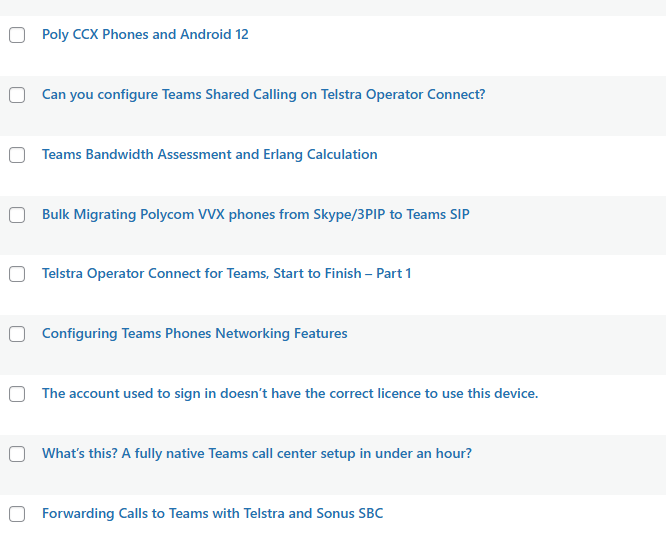Tick the checkbox for Poly CCX Phones and Android 12
The width and height of the screenshot is (666, 535).
pos(17,35)
